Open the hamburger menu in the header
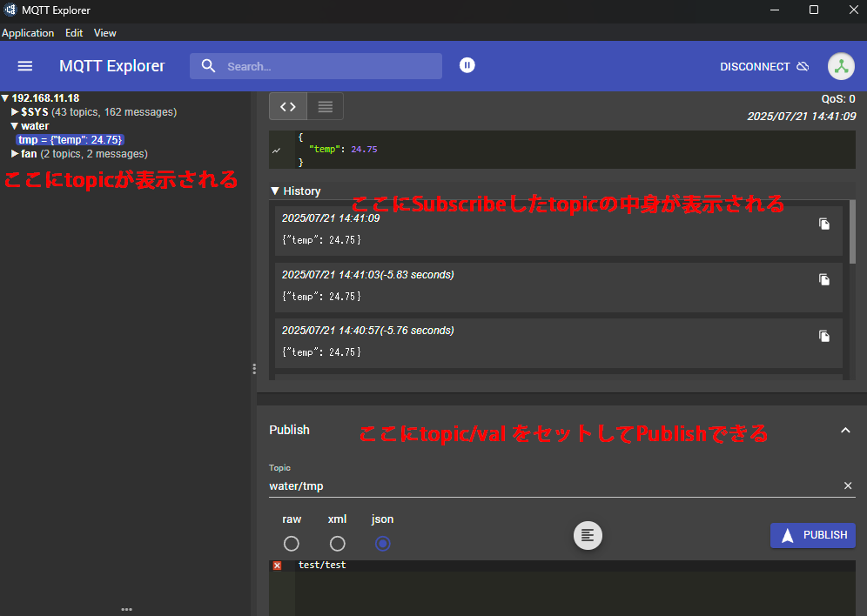Viewport: 867px width, 616px height. [x=25, y=66]
